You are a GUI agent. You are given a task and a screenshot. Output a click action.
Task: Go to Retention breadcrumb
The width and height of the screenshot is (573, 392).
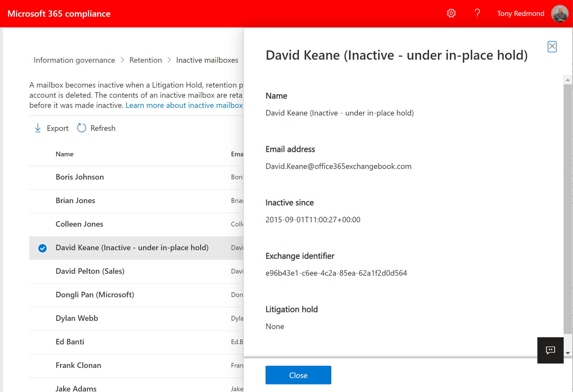(146, 60)
